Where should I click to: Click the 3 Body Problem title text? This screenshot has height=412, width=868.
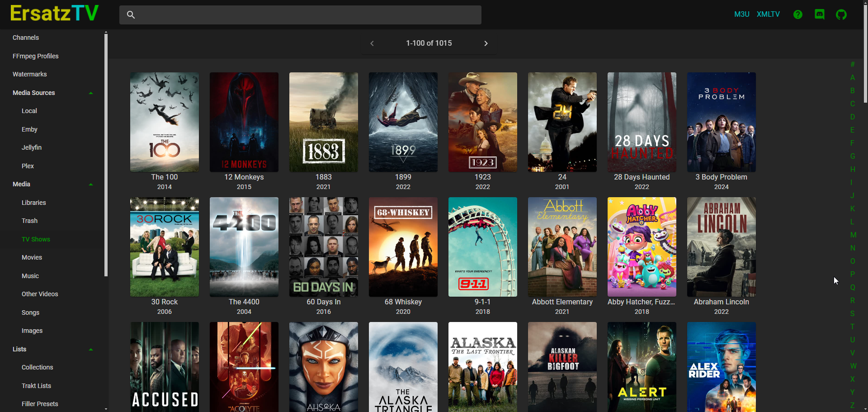[x=722, y=177]
